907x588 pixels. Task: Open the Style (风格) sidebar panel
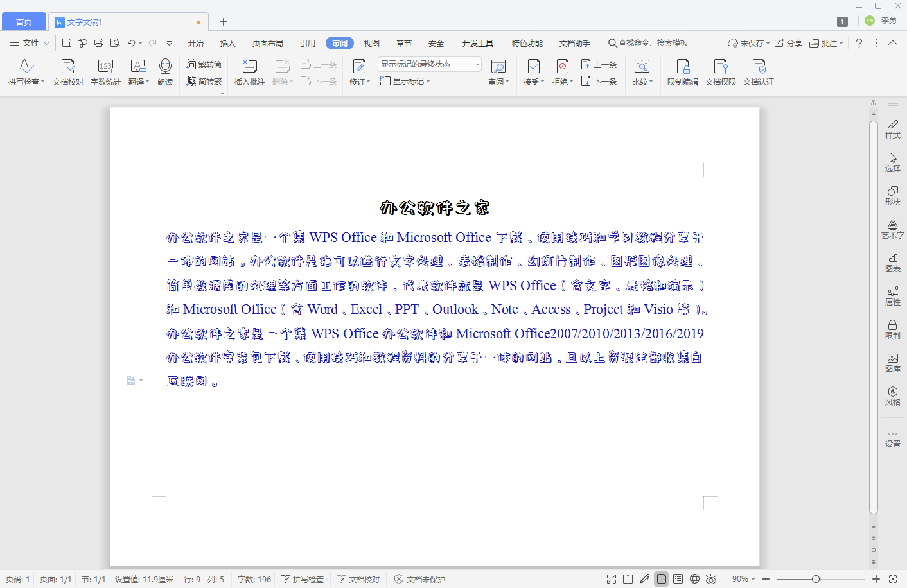893,395
